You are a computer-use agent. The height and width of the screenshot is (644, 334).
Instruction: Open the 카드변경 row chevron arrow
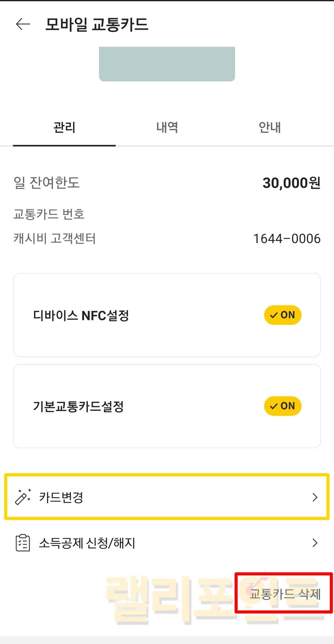(315, 497)
